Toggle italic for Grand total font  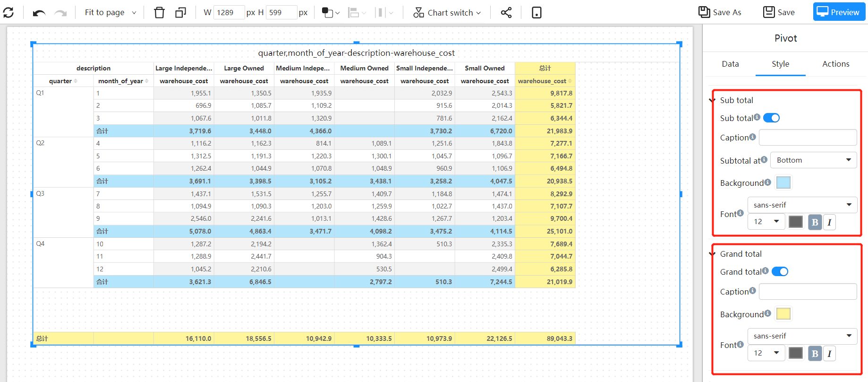click(829, 354)
